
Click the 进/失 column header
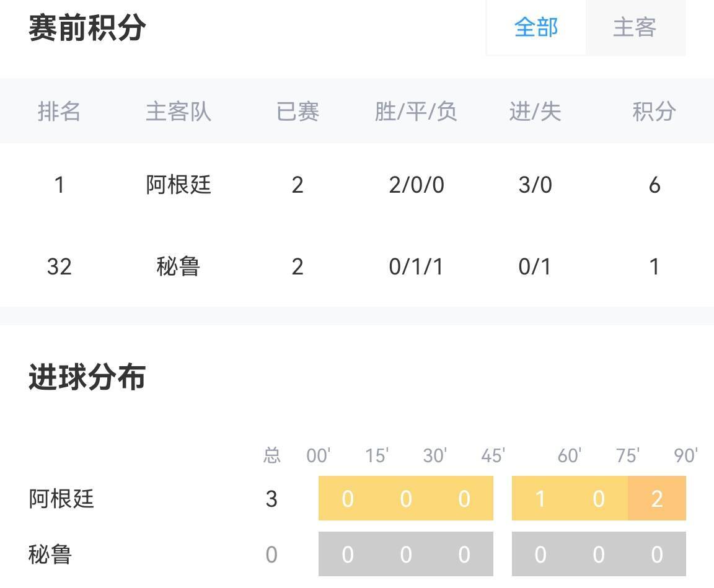coord(535,112)
